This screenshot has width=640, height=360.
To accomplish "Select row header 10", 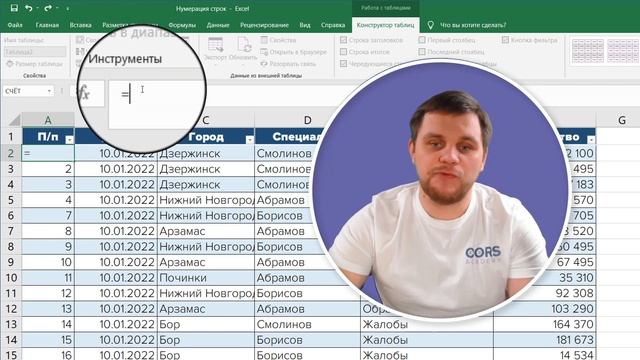I will click(11, 278).
